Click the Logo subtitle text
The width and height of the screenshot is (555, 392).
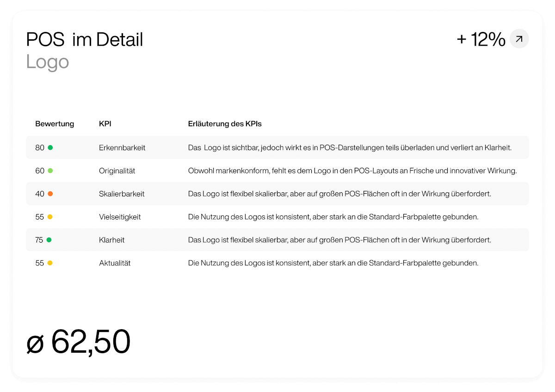pos(48,62)
